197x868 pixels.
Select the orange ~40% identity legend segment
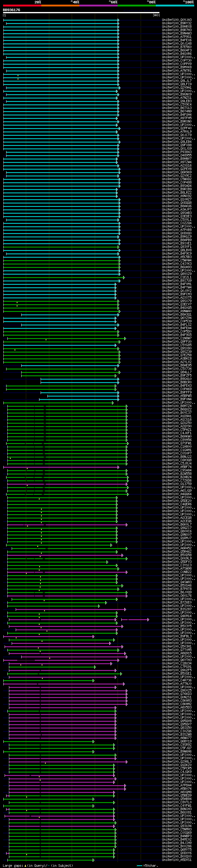60,6
